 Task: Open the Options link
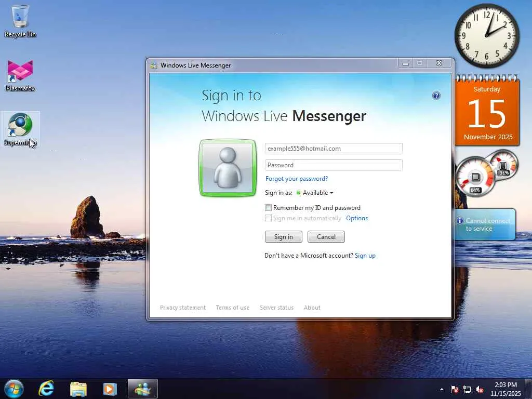coord(357,218)
